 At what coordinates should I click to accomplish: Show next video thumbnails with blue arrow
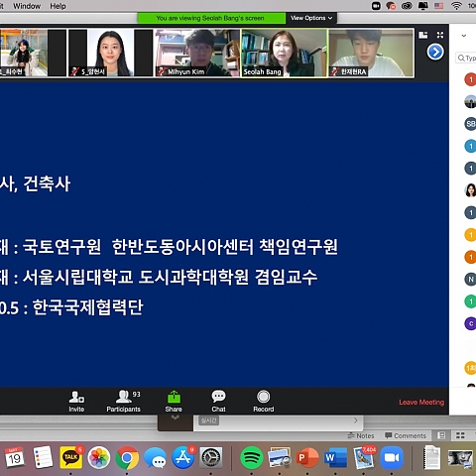[x=435, y=52]
